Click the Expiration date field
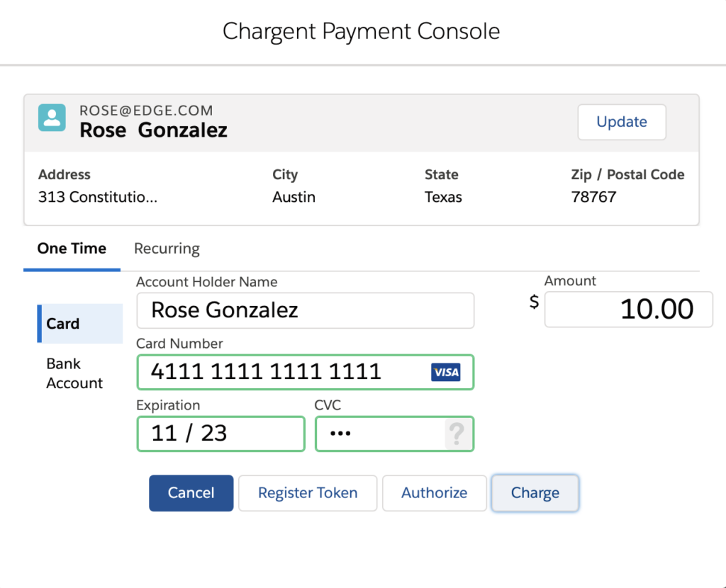The height and width of the screenshot is (588, 726). click(x=221, y=434)
